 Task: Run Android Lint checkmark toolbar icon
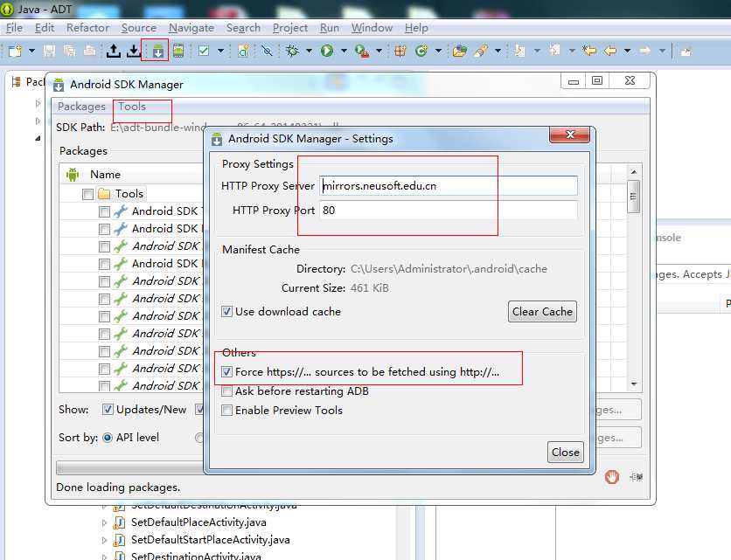(x=203, y=51)
